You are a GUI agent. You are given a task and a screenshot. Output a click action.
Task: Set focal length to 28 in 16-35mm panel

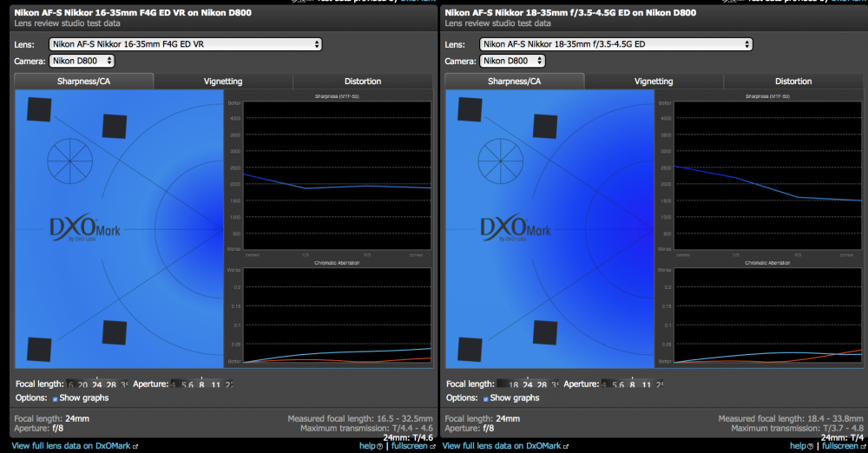pyautogui.click(x=111, y=385)
